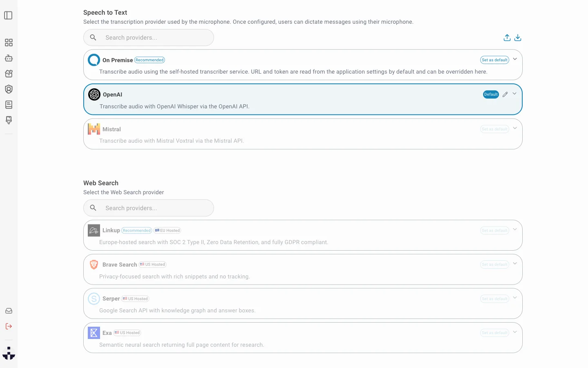Click 'Transcribe audio with Mistral Voxtral' description
This screenshot has height=368, width=588.
pos(171,141)
